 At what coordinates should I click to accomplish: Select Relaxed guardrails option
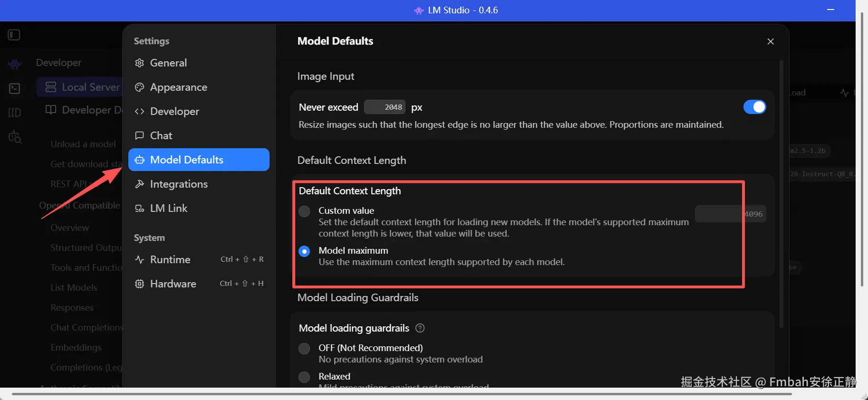tap(304, 377)
